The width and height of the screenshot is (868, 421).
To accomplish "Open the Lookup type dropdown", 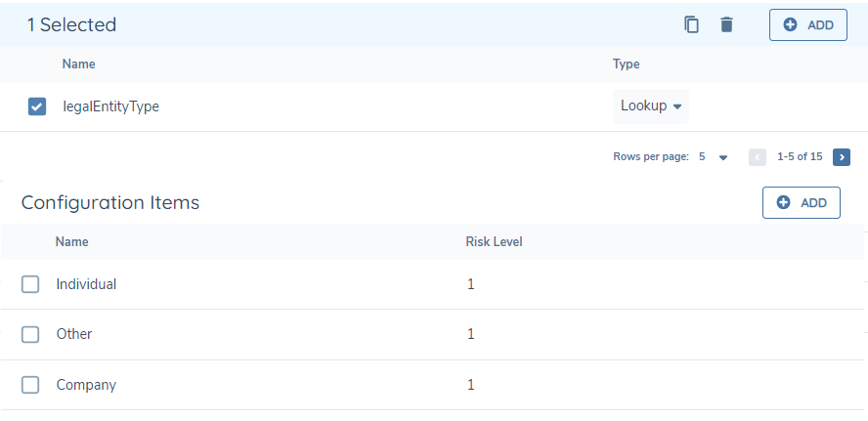I will [651, 106].
